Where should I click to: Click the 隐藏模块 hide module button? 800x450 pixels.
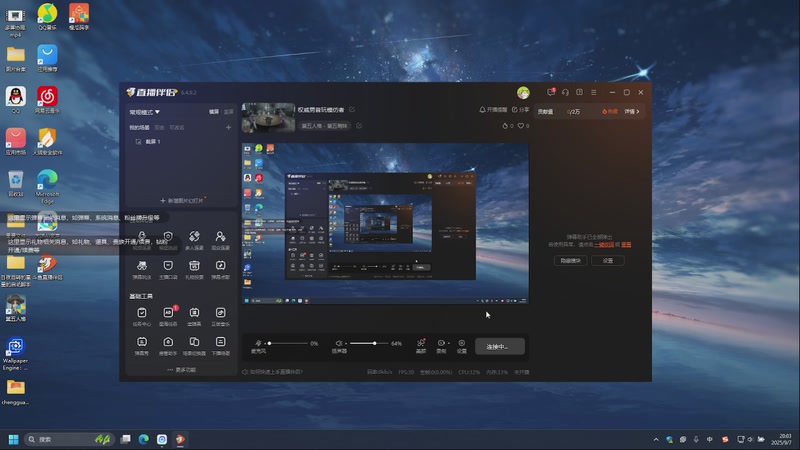coord(570,261)
